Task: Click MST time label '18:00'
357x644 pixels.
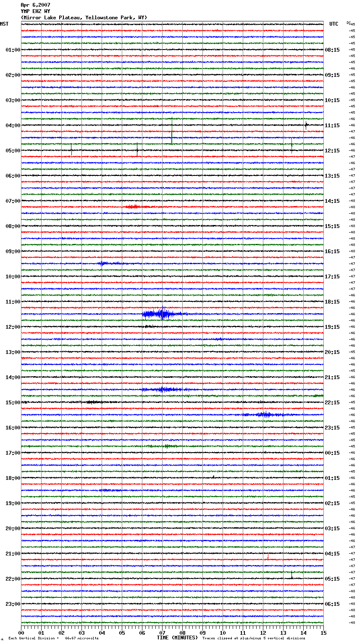Action: 13,478
